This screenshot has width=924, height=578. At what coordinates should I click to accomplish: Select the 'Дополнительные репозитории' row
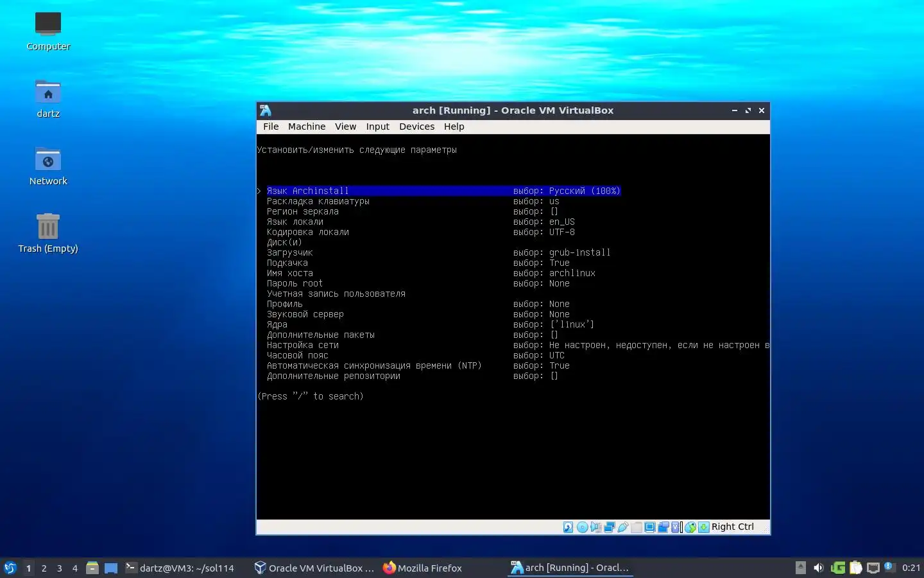pyautogui.click(x=413, y=376)
